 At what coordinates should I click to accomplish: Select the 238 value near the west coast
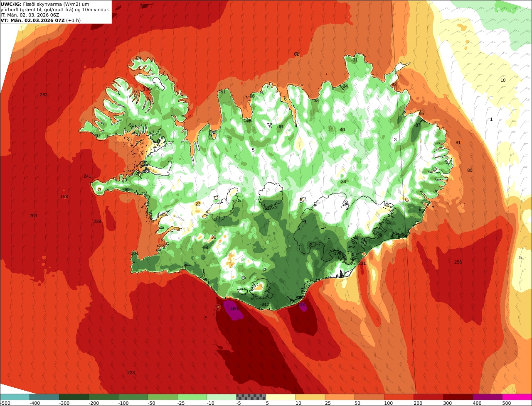pyautogui.click(x=97, y=222)
